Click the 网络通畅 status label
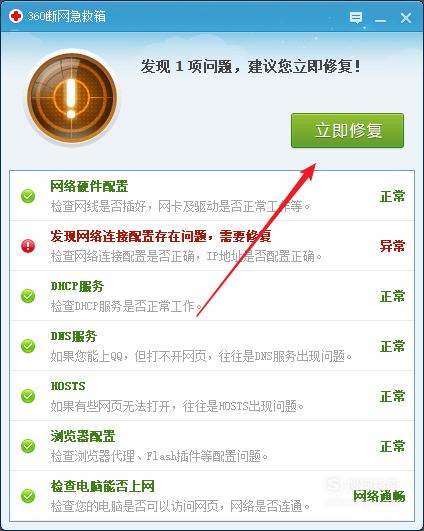The height and width of the screenshot is (531, 424). tap(379, 496)
